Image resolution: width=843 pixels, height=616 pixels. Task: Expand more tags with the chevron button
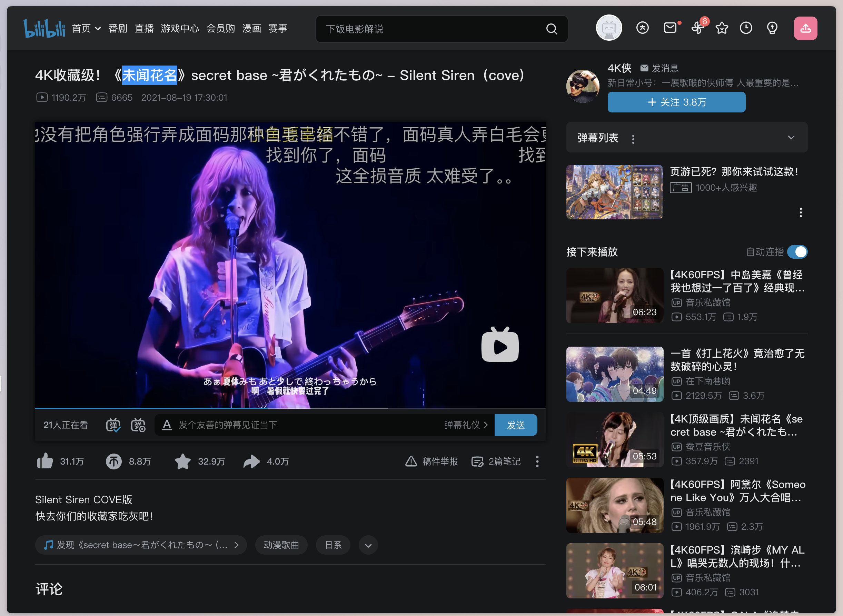(x=368, y=545)
